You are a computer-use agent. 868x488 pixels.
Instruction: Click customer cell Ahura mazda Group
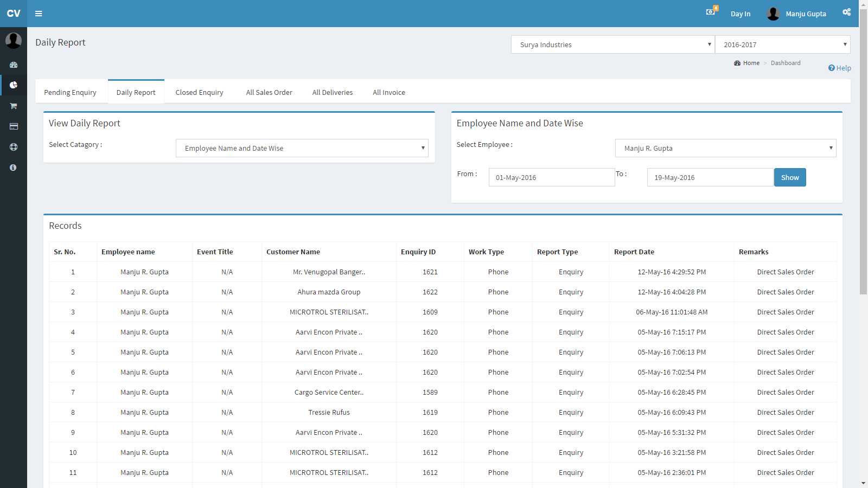(x=329, y=292)
